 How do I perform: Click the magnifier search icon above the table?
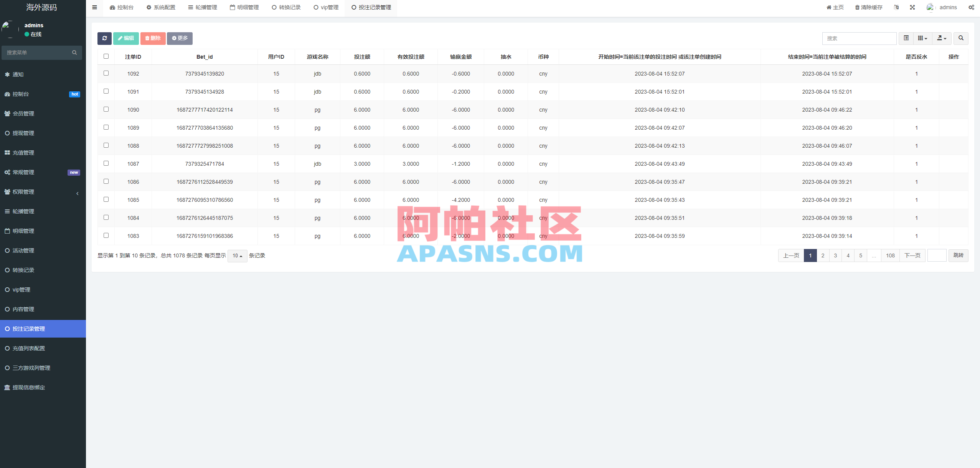(961, 38)
